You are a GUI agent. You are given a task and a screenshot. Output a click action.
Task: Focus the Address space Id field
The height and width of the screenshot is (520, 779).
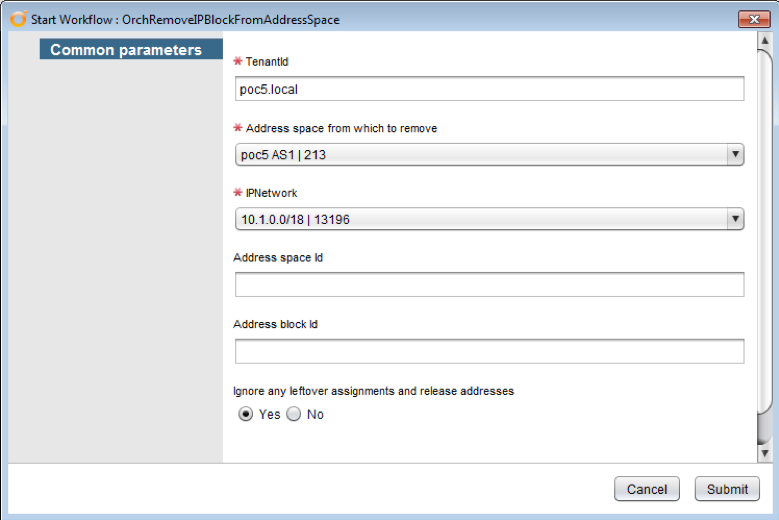489,285
